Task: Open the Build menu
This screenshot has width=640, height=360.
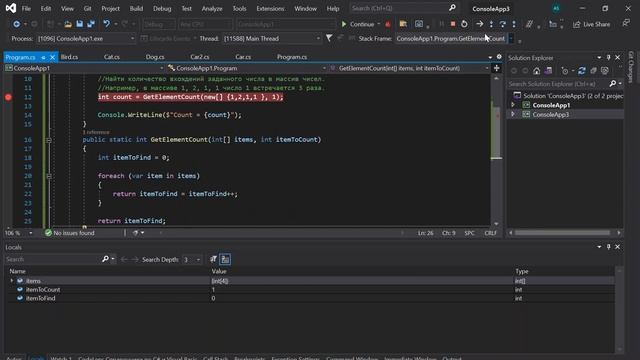Action: coord(136,8)
